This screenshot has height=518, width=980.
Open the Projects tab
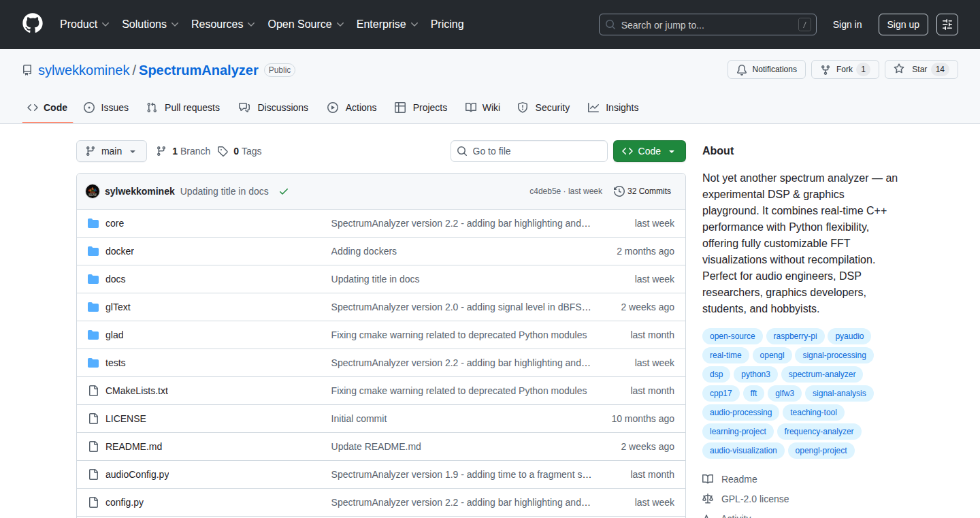point(421,108)
